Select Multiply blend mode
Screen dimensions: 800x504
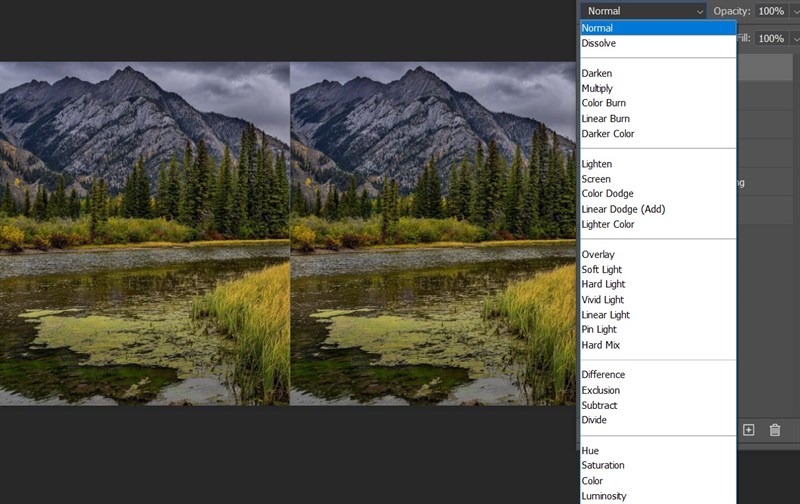[597, 89]
